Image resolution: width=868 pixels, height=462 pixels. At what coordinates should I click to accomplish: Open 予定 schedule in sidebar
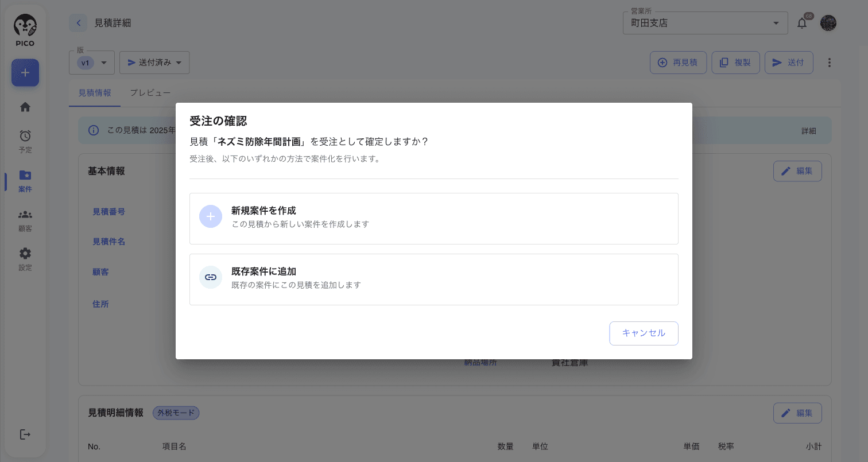[x=25, y=141]
